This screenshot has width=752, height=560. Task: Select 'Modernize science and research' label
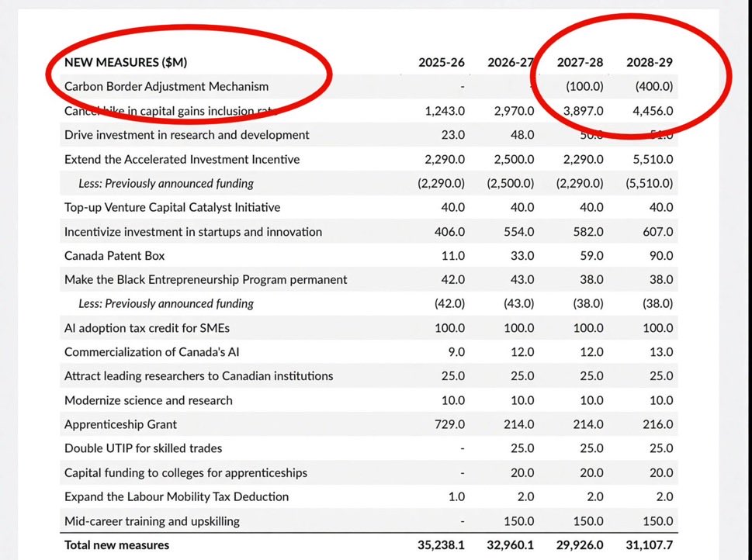148,400
